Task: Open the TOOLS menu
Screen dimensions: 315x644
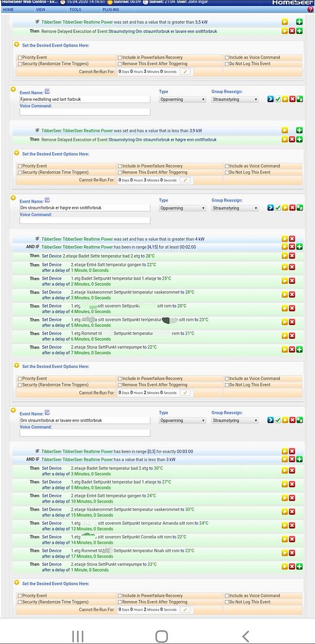Action: tap(75, 10)
